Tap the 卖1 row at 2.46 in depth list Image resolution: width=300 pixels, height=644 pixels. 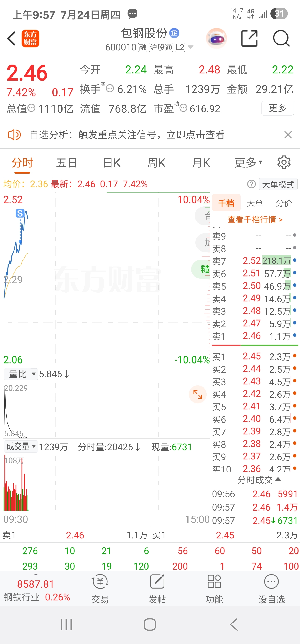tap(255, 336)
